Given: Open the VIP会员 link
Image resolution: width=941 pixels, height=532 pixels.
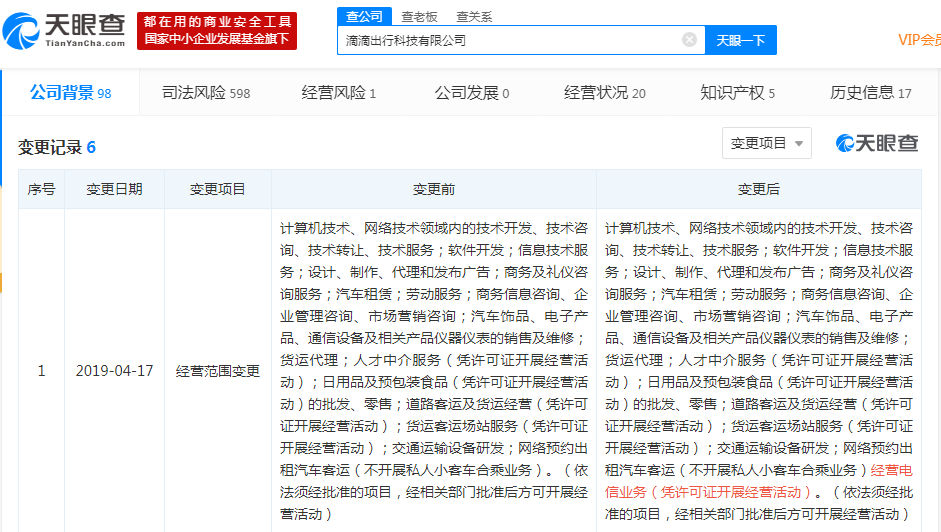Looking at the screenshot, I should coord(919,40).
